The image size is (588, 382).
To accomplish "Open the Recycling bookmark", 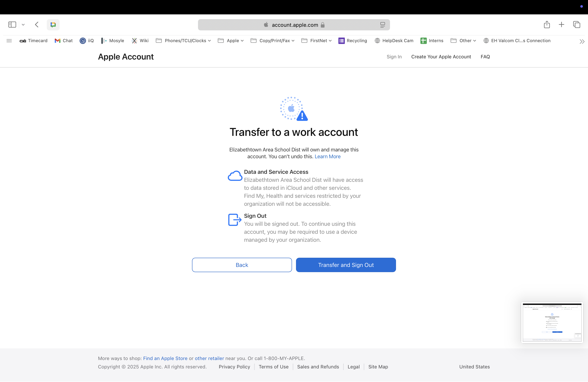I will tap(353, 41).
